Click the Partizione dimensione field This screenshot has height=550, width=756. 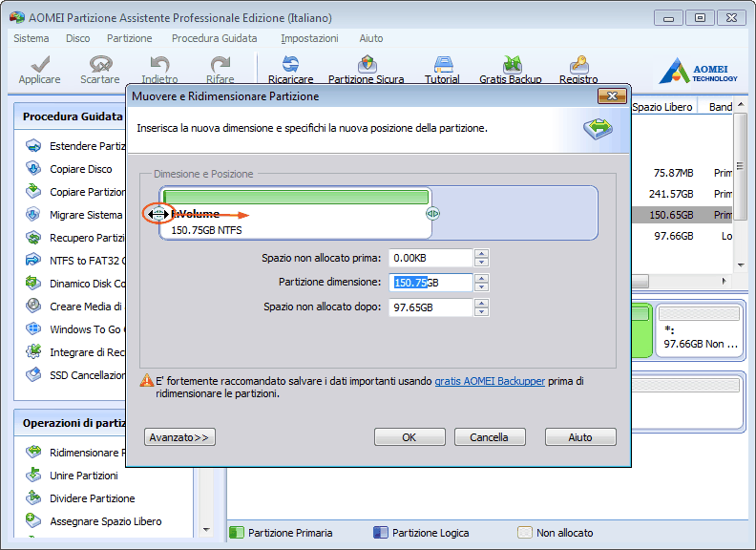[430, 283]
